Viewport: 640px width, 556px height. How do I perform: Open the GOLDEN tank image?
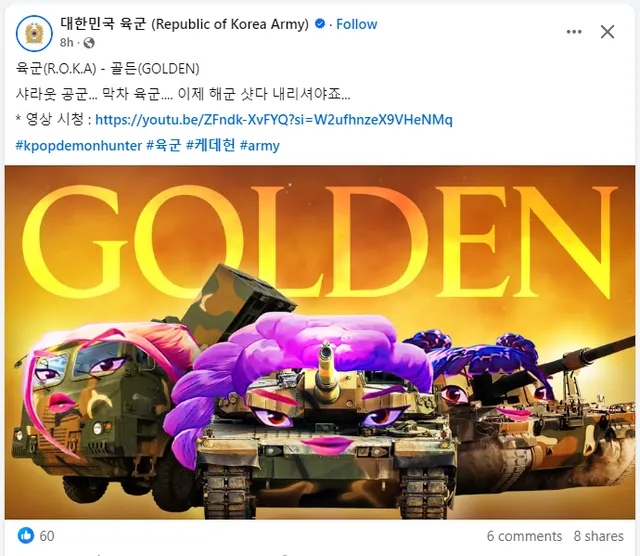320,342
